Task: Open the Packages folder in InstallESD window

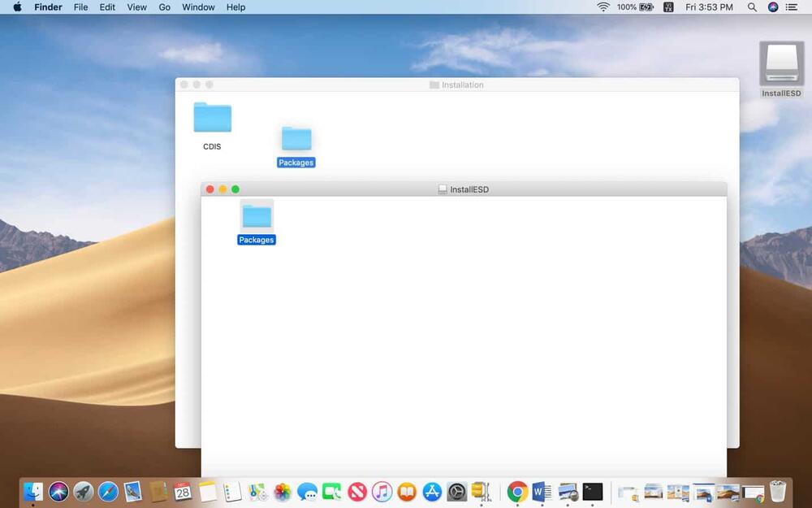Action: click(x=257, y=216)
